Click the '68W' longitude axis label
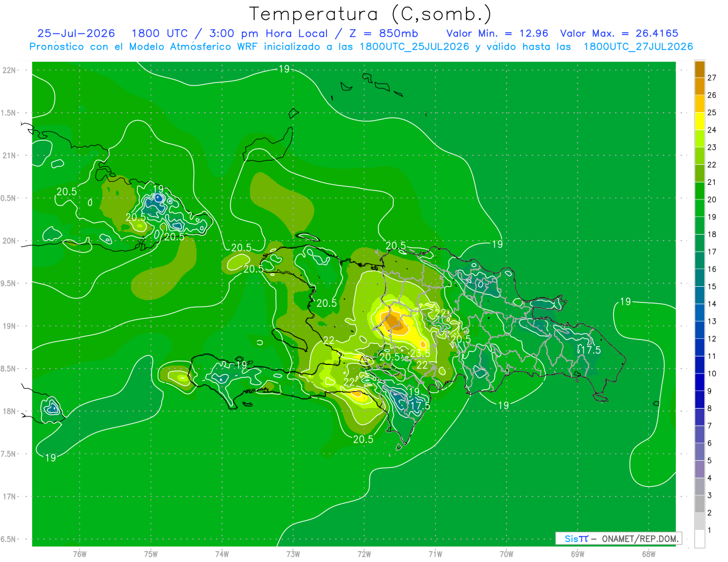 (649, 554)
